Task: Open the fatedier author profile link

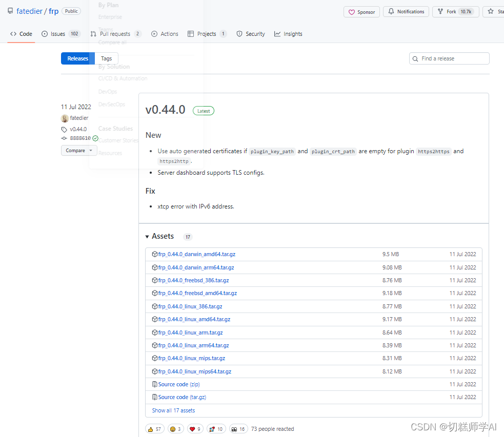Action: point(79,118)
